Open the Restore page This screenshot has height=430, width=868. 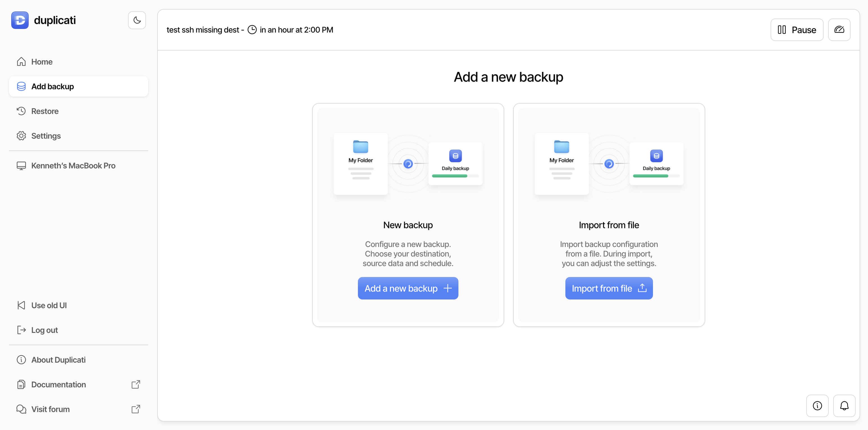point(45,111)
